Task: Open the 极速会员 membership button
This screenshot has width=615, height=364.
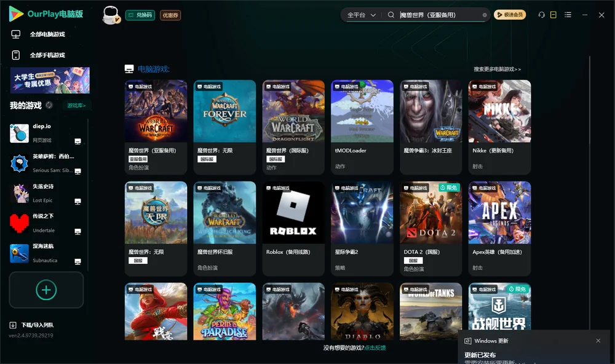Action: tap(509, 15)
